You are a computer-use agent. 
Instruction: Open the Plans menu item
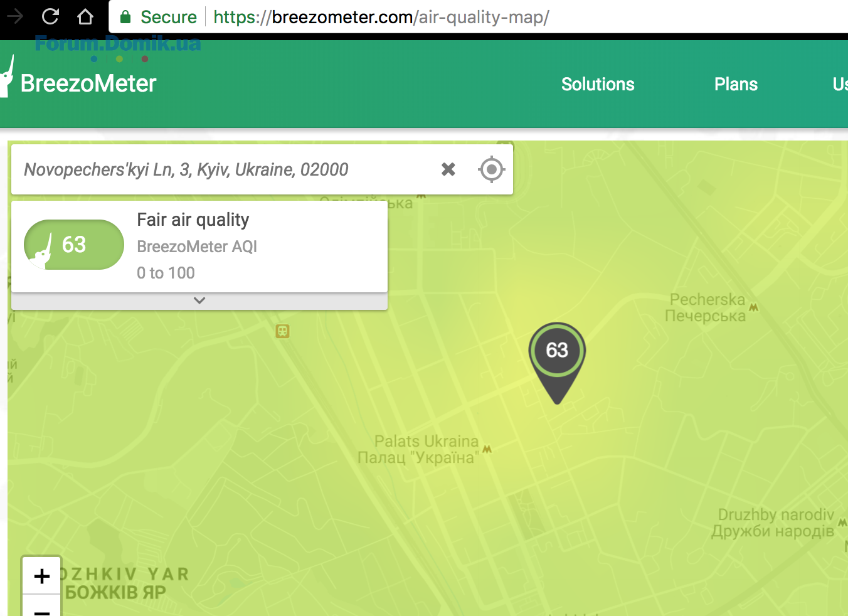coord(736,84)
